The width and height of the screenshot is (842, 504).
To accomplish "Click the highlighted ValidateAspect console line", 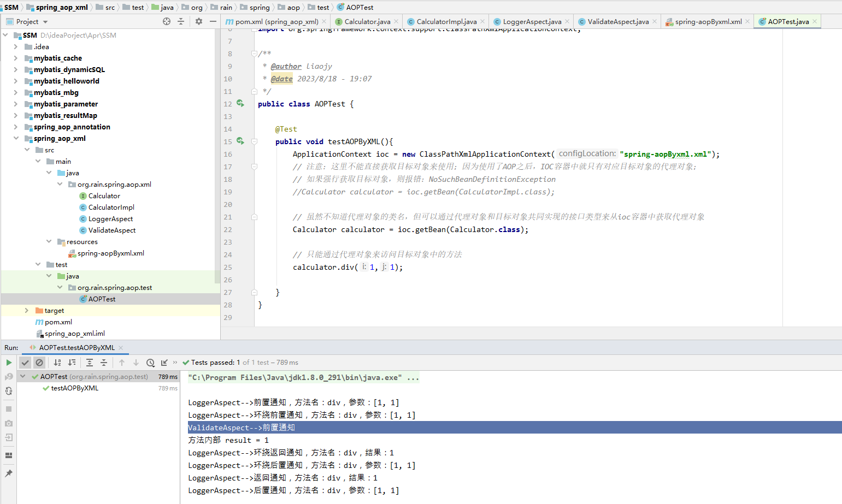I will coord(514,428).
